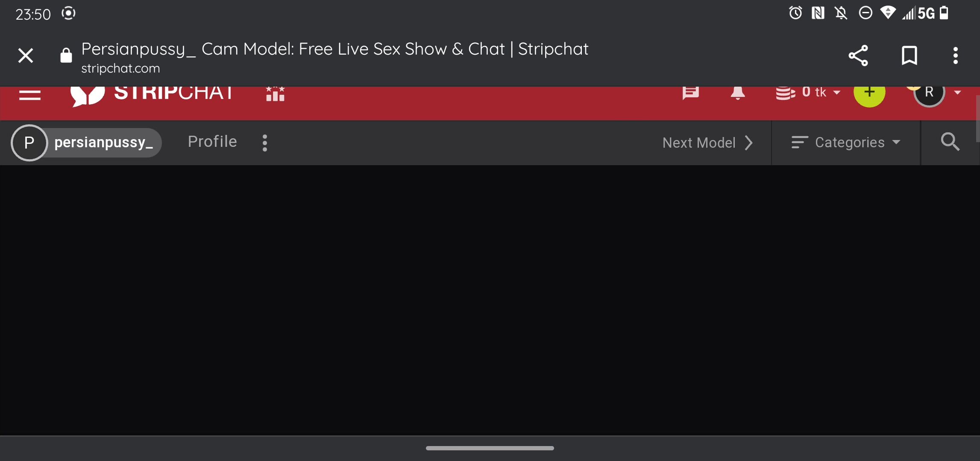Click the R user avatar
Viewport: 980px width, 461px height.
(929, 93)
